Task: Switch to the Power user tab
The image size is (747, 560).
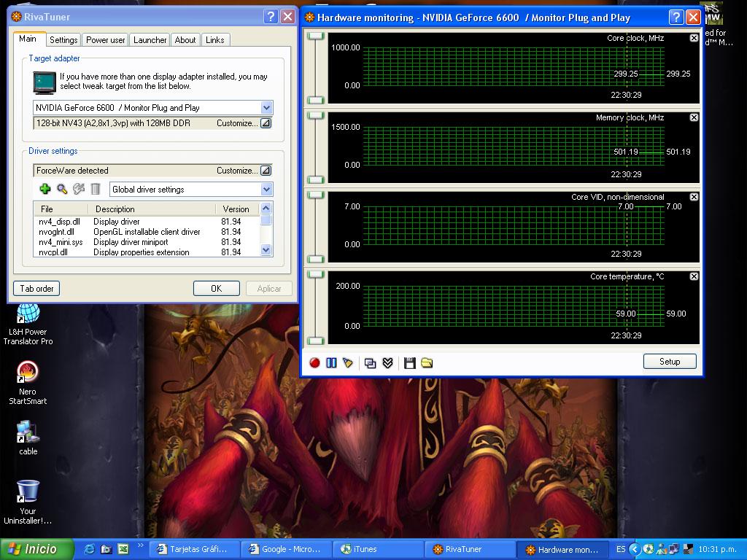Action: click(x=106, y=40)
